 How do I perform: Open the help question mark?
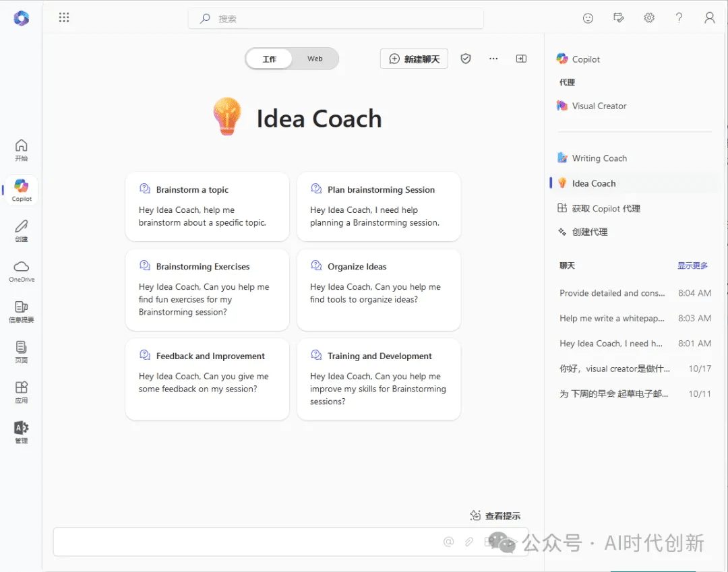point(679,18)
